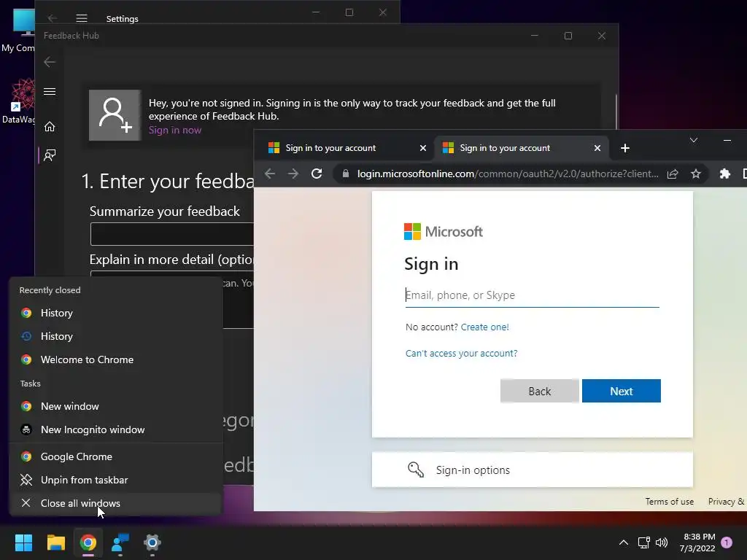Open Feedback Hub feedback icon
Screen dimensions: 747x560
click(x=50, y=155)
